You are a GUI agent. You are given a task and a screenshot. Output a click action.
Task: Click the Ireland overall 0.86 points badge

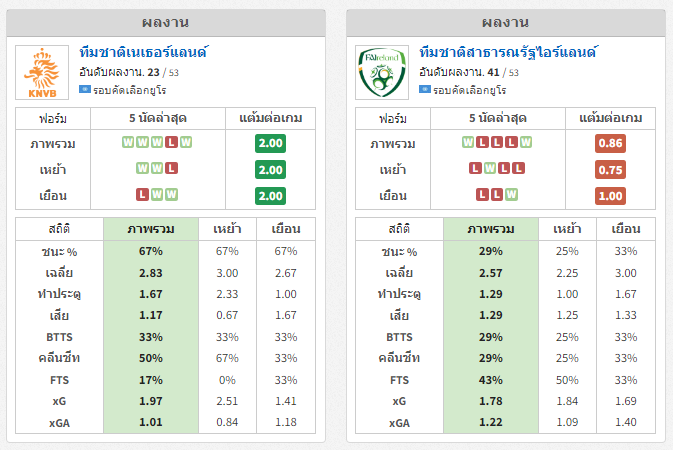coord(610,143)
